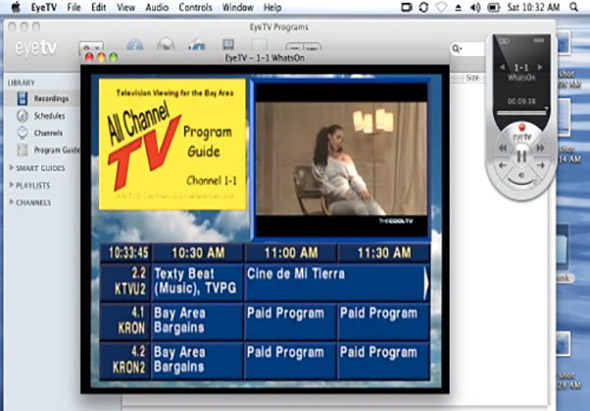Click the 11:00 AM Paid Program on KRON
This screenshot has height=411, width=590.
tap(291, 321)
